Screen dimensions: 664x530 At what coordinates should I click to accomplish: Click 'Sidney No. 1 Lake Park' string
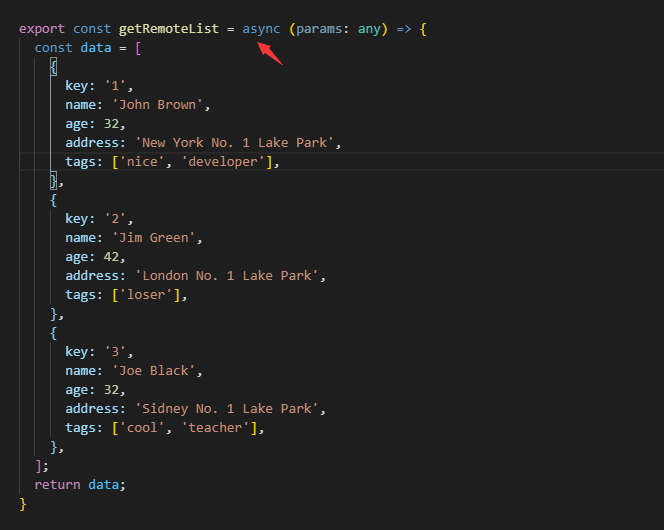click(227, 409)
